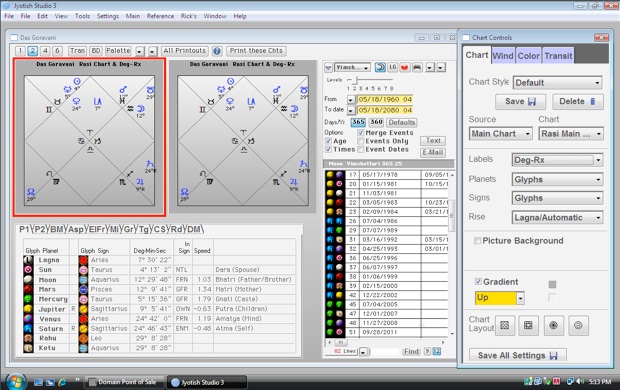Click the Jupiter glyph icon in planet table

[28, 309]
